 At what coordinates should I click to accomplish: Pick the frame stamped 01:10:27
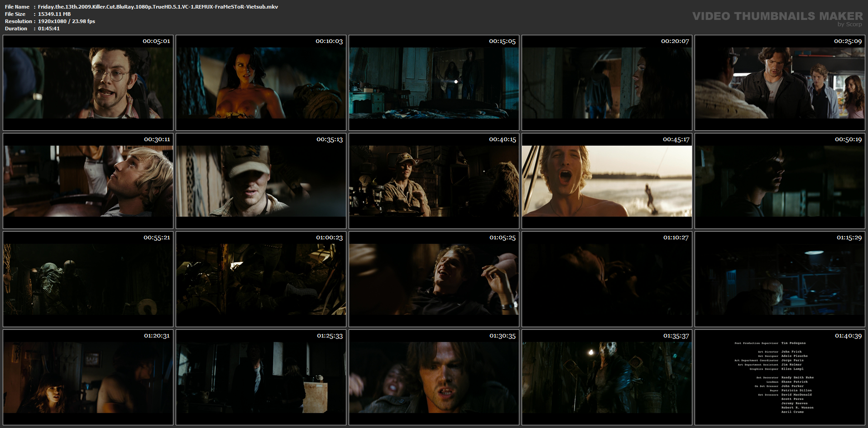coord(607,279)
